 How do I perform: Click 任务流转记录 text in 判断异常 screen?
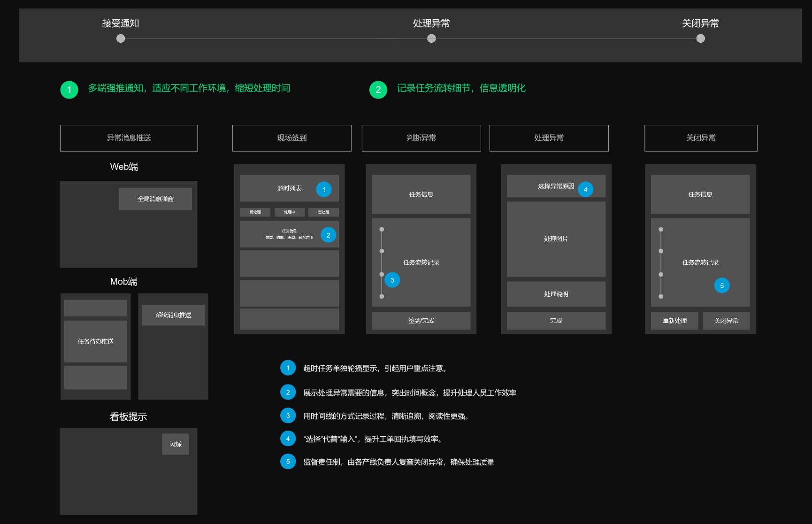point(421,262)
